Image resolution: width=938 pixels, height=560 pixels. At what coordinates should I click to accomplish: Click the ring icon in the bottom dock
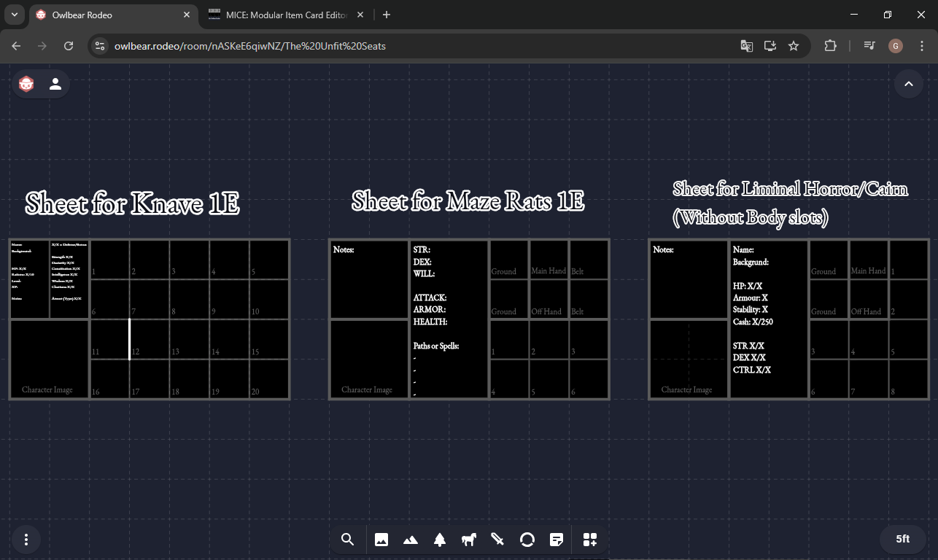(527, 540)
